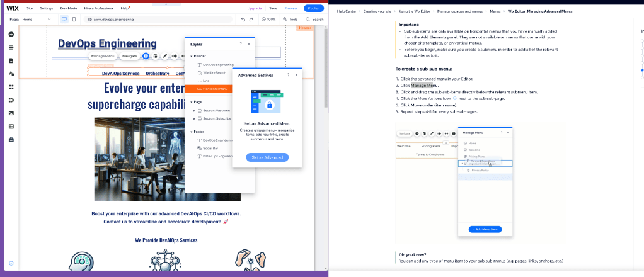Click Managing pages and menus breadcrumb
Screen dimensions: 644x277
click(459, 11)
